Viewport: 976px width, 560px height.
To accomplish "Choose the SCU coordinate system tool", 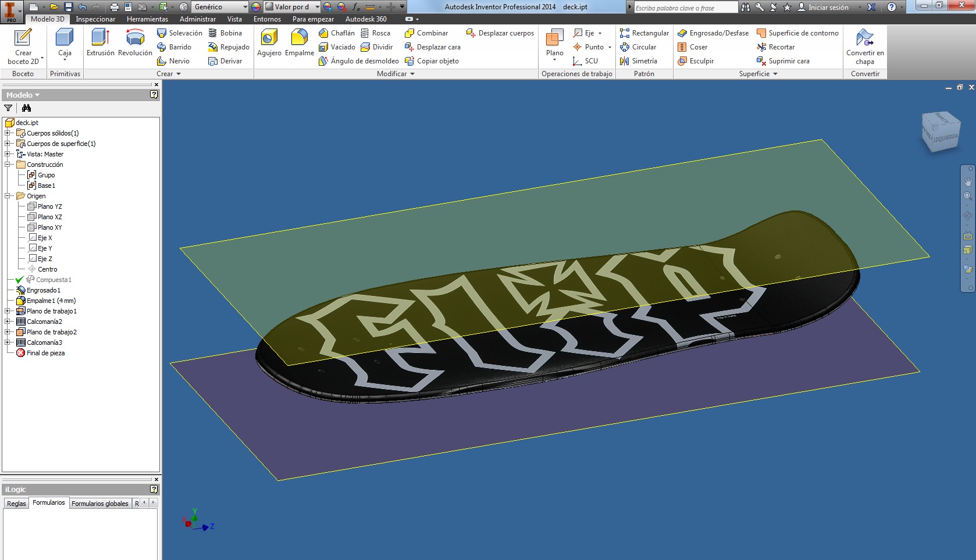I will point(585,61).
